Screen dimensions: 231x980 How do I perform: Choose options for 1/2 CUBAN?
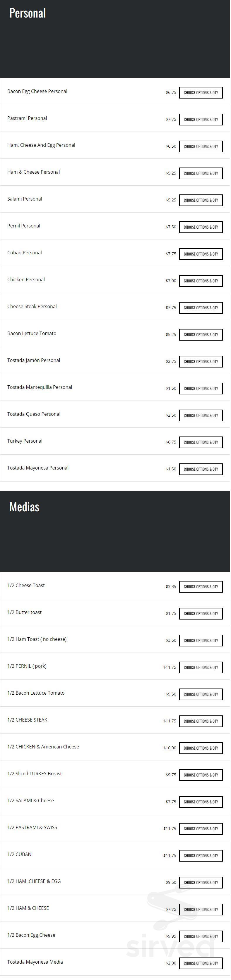point(201,856)
